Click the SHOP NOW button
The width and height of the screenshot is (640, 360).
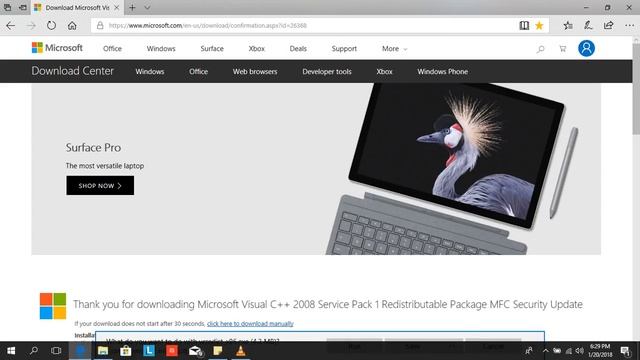click(100, 186)
